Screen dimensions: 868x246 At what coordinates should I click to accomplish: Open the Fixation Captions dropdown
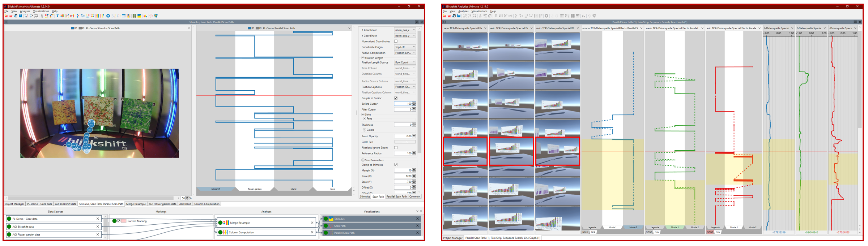(405, 87)
